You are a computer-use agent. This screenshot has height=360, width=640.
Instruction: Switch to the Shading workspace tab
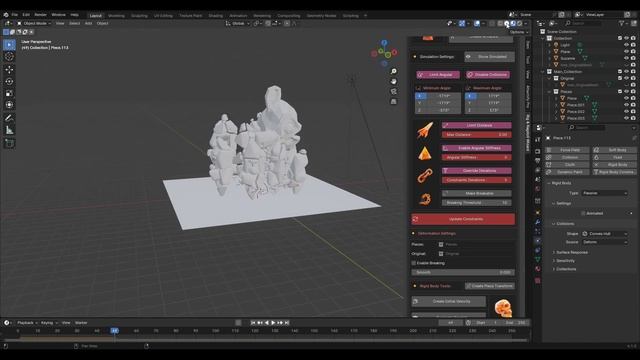coord(216,16)
